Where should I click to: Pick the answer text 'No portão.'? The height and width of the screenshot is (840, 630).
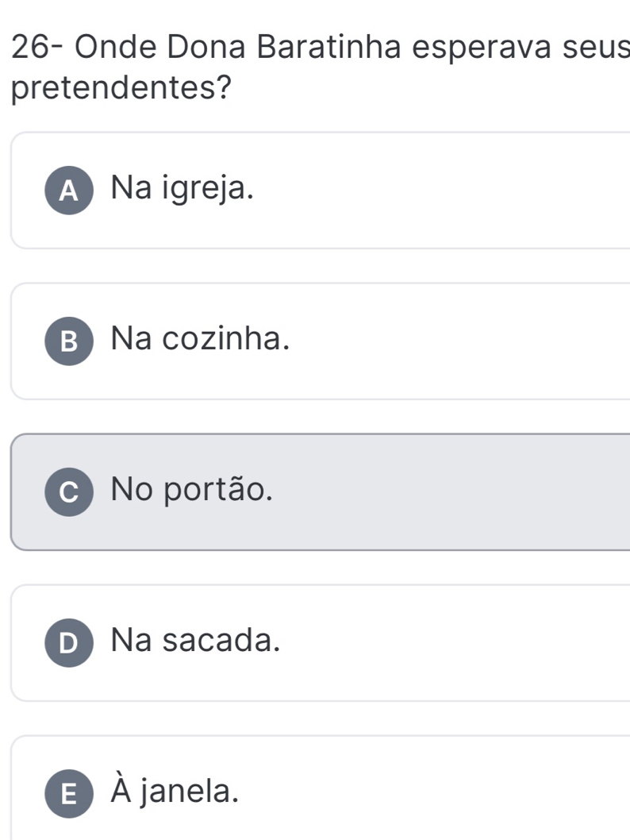tap(194, 491)
